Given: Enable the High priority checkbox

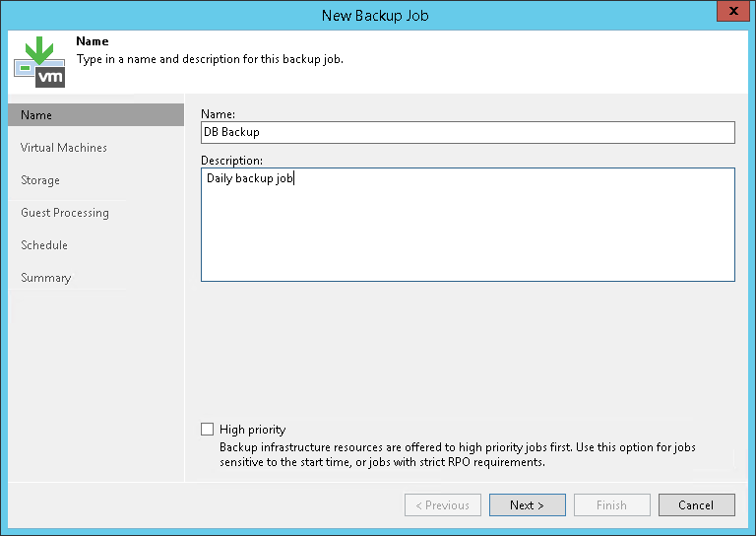Looking at the screenshot, I should [x=207, y=430].
